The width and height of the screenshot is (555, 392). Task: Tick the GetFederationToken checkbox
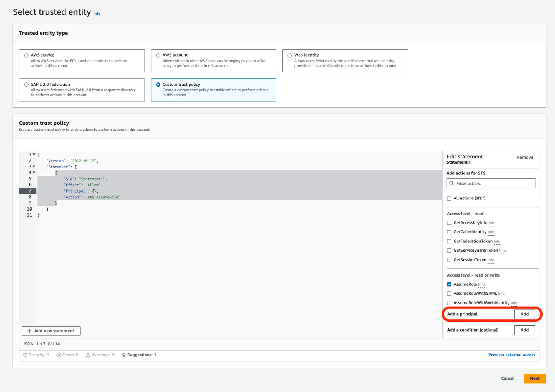click(x=449, y=241)
